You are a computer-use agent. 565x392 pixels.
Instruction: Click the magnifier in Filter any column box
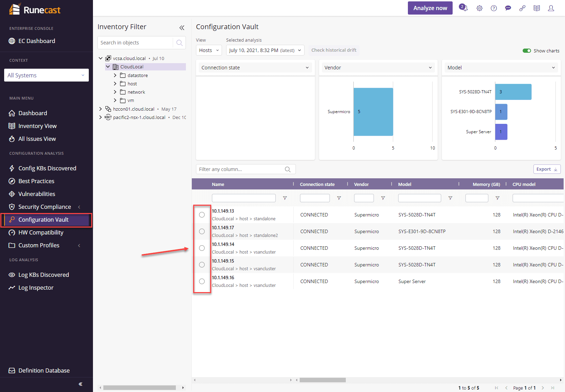tap(288, 169)
